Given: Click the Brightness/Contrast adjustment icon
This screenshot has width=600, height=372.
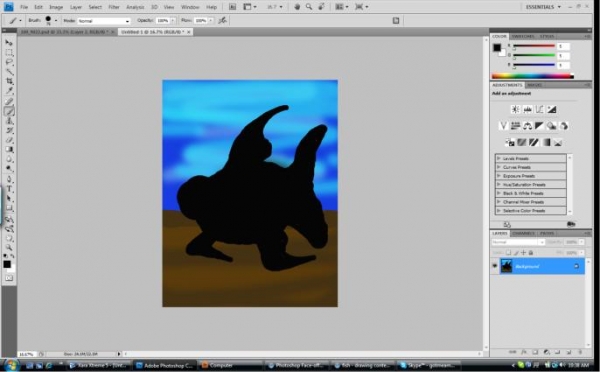Looking at the screenshot, I should tap(515, 109).
